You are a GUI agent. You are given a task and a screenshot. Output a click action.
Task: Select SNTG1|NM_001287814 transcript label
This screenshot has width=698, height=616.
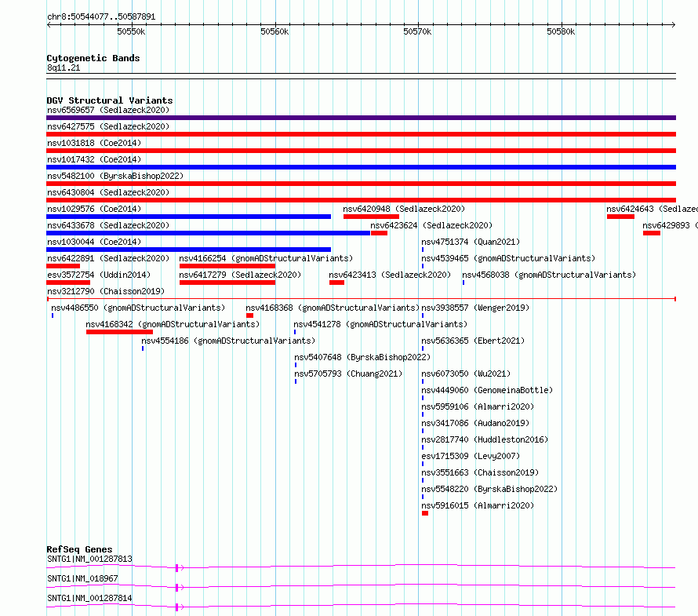[89, 598]
